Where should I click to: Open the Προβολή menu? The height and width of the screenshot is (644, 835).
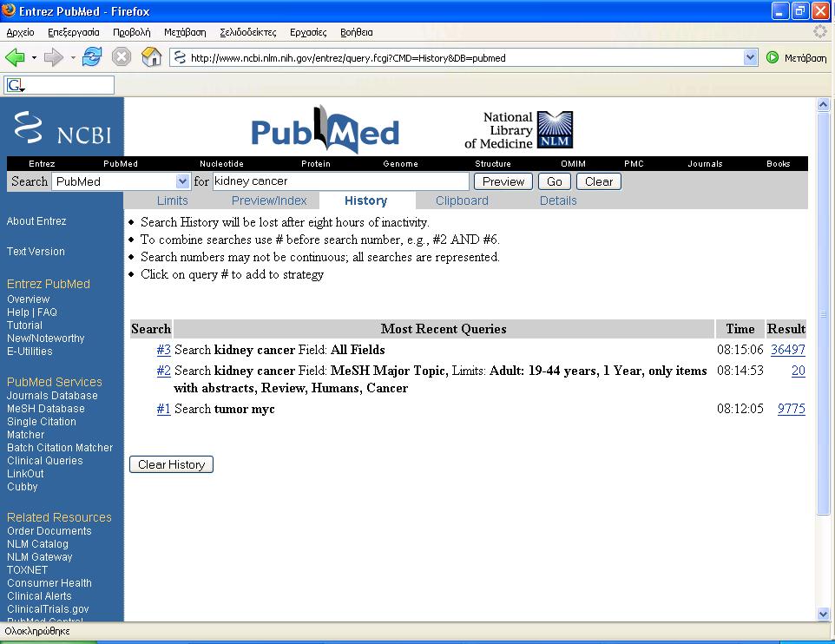(132, 32)
